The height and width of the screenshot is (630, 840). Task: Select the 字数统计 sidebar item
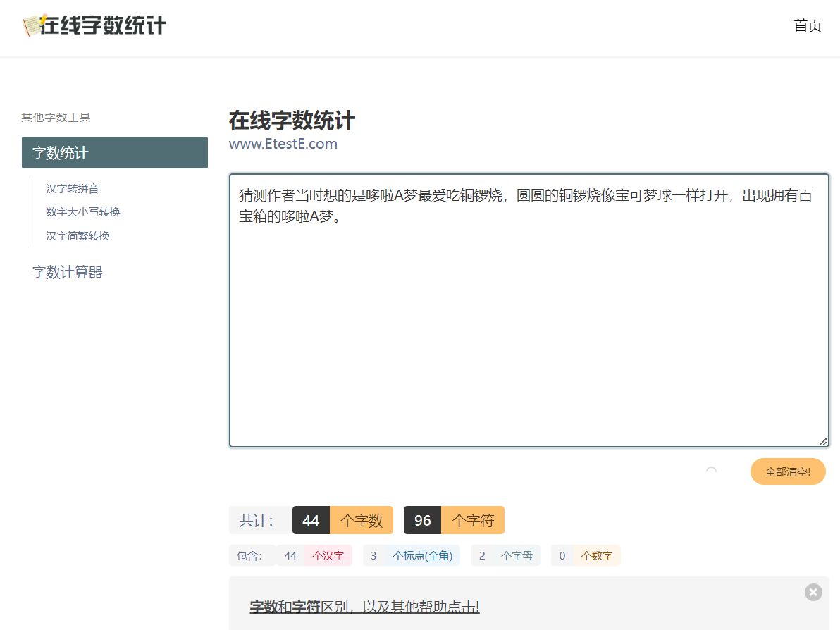click(115, 153)
